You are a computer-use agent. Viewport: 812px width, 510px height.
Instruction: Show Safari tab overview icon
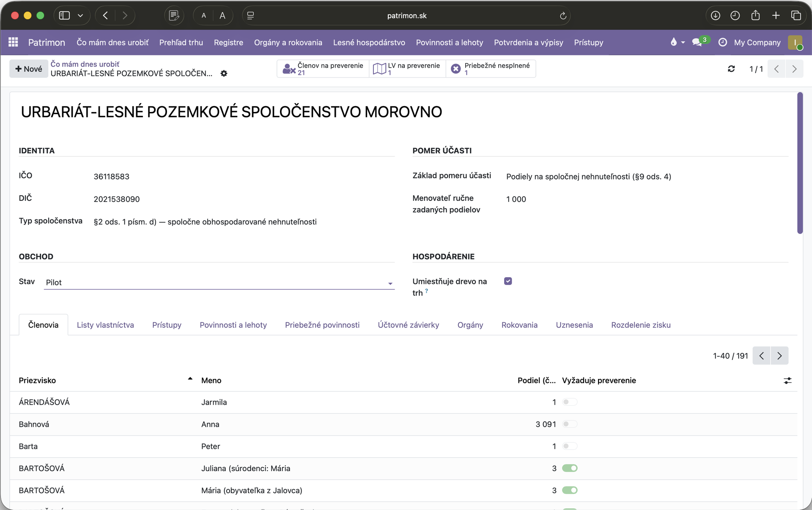pyautogui.click(x=796, y=16)
